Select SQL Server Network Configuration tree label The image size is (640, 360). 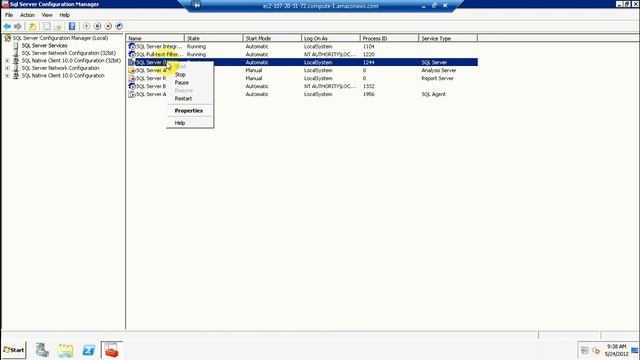(60, 68)
